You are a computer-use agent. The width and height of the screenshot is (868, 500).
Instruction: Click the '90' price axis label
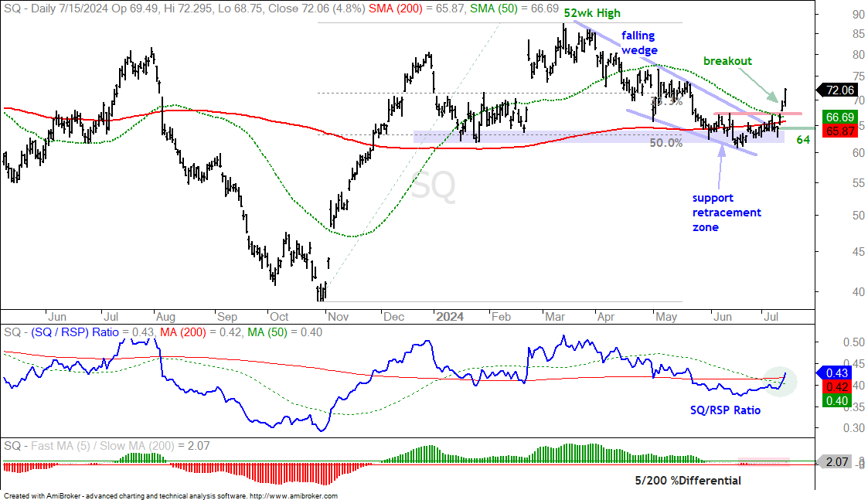pyautogui.click(x=858, y=15)
